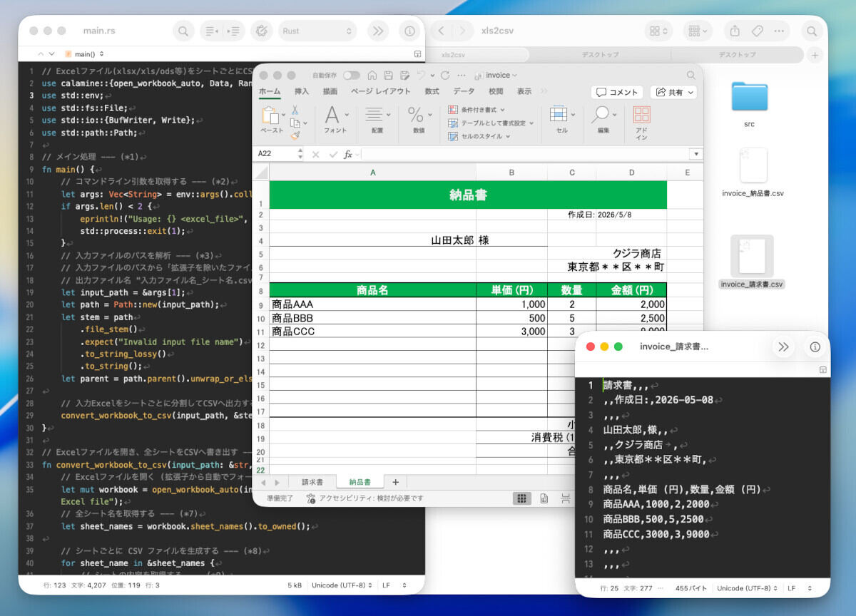This screenshot has width=856, height=616.
Task: Click the search magnifier in Excel title bar
Action: (x=691, y=76)
